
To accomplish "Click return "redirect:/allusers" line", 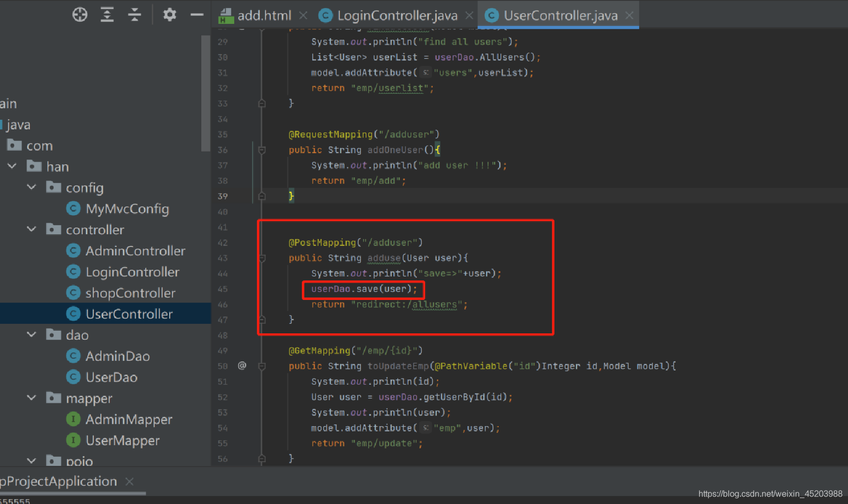I will point(390,305).
